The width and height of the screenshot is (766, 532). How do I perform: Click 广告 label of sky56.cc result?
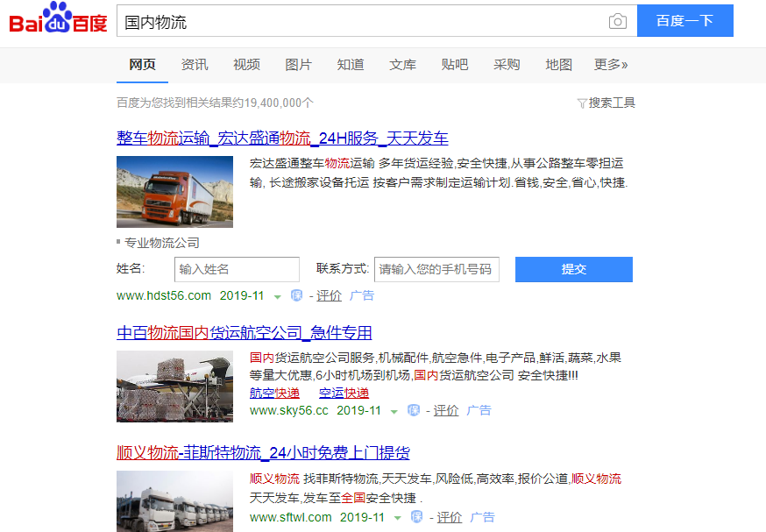479,410
